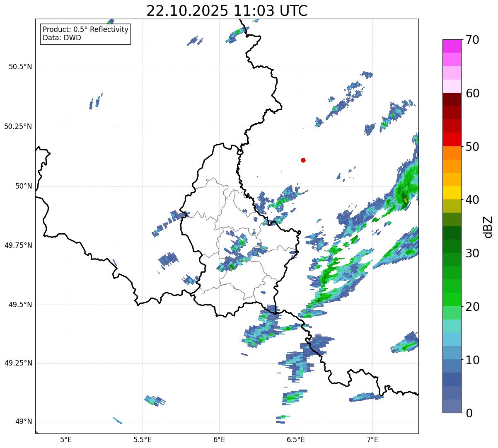Click the 'Product: 0.5° Reflectivity' label
The height and width of the screenshot is (448, 498).
(85, 30)
